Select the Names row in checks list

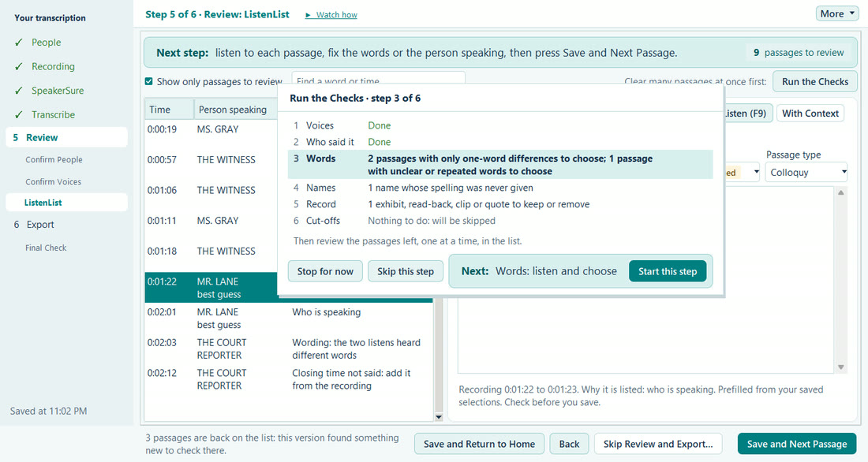[500, 188]
